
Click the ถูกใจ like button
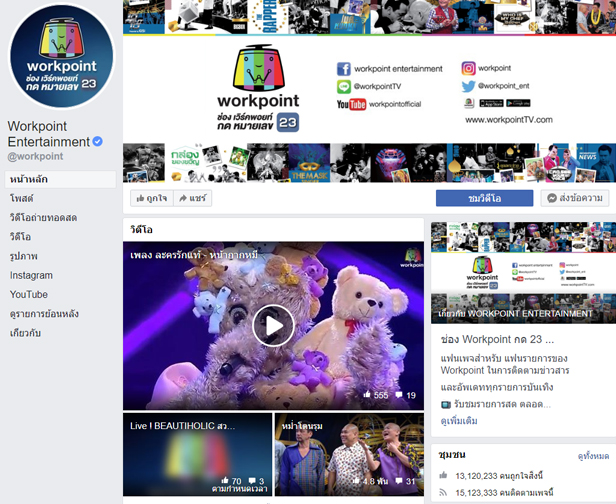[152, 198]
